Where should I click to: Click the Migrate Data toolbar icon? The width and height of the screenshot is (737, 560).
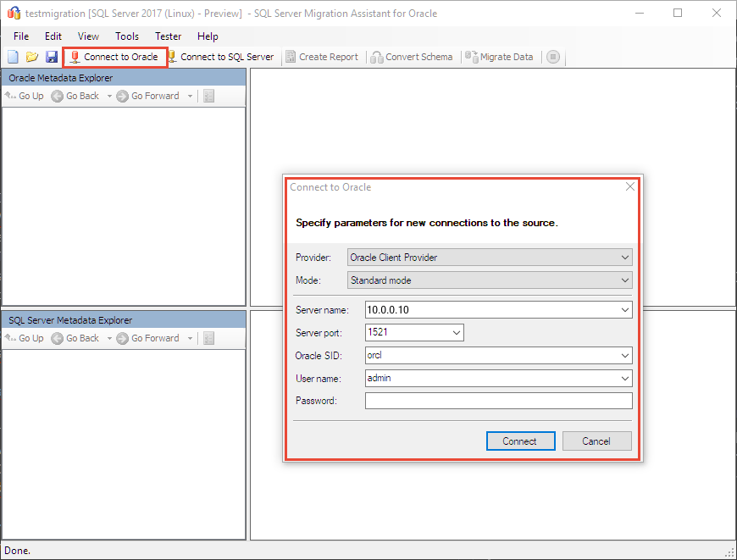pyautogui.click(x=499, y=57)
